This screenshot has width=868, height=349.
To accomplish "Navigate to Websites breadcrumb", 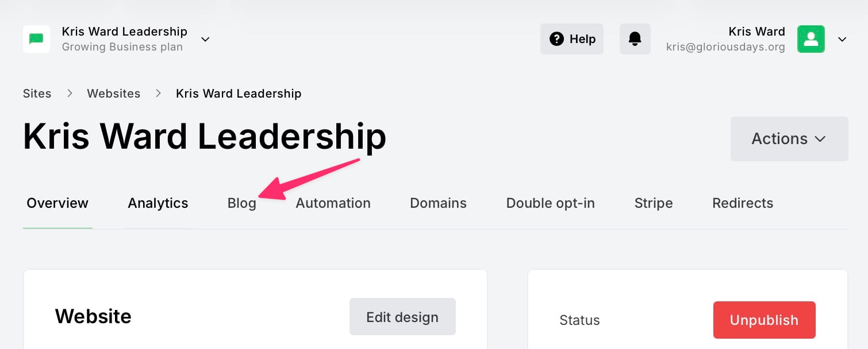I will (113, 94).
